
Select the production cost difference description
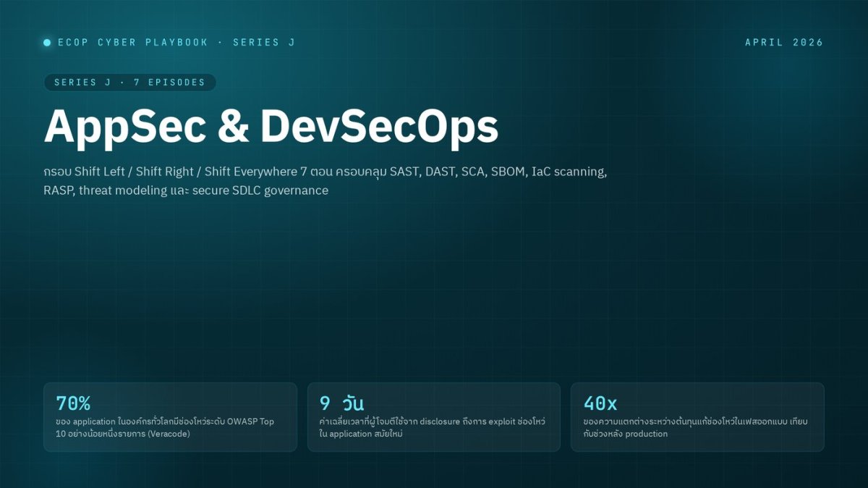pyautogui.click(x=695, y=427)
